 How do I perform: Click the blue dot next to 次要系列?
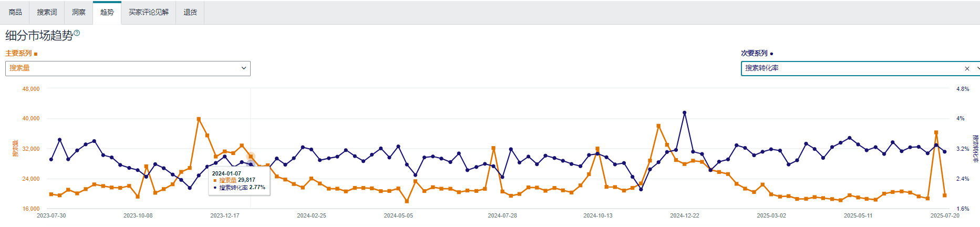(x=771, y=54)
